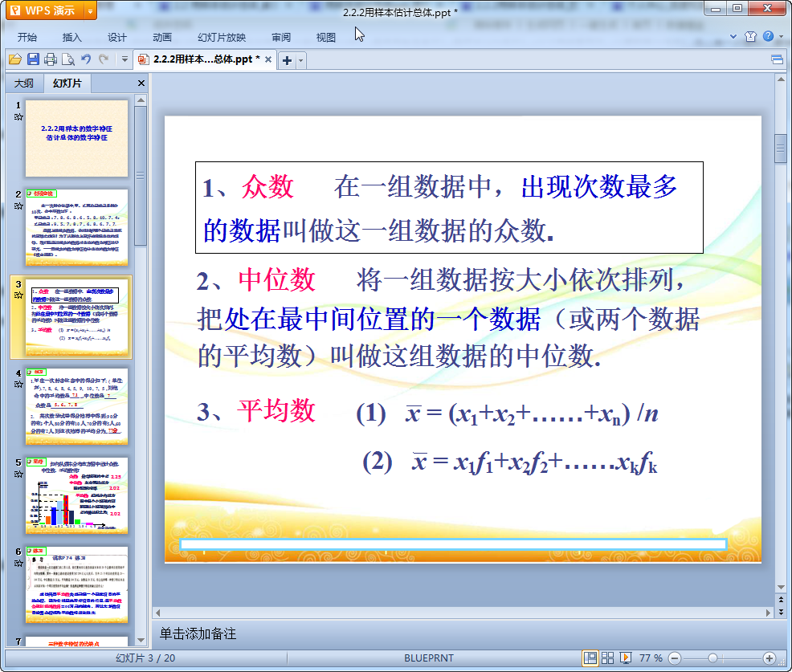
Task: Open the 动画 ribbon tab
Action: 162,38
